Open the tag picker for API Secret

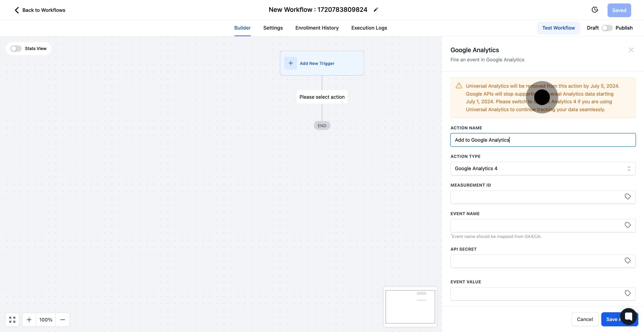point(628,261)
